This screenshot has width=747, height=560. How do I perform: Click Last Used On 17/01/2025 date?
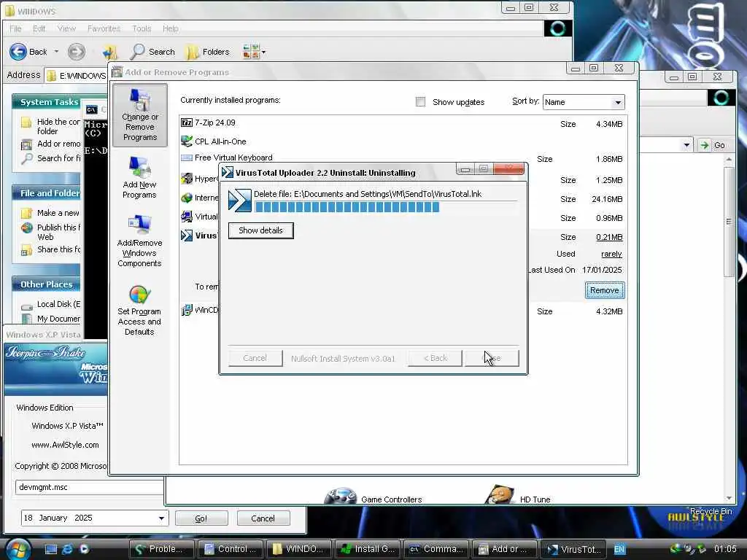coord(602,270)
